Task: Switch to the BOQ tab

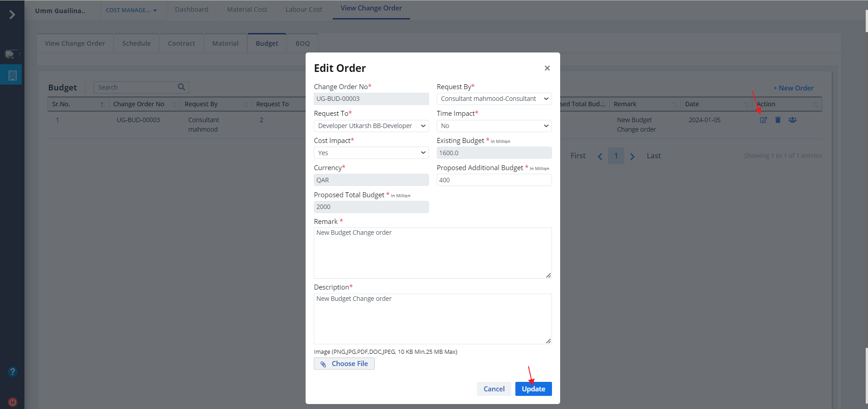Action: coord(302,43)
